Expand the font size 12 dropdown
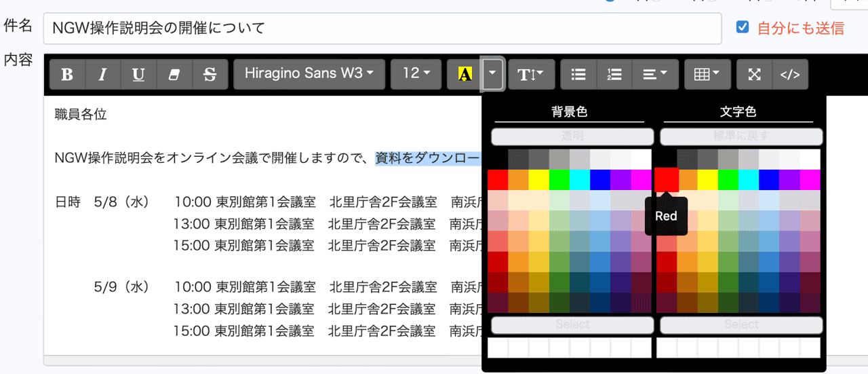Screen dimensions: 868x374 [x=416, y=74]
